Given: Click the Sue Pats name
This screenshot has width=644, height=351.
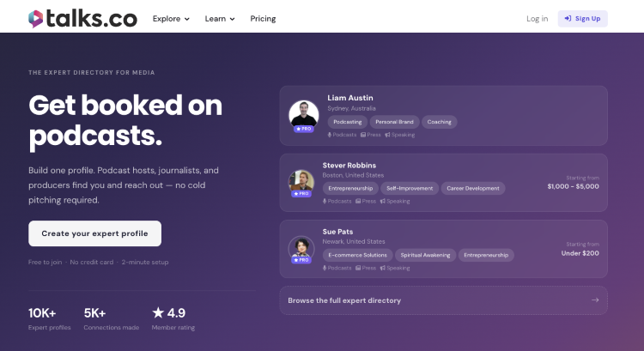Looking at the screenshot, I should pyautogui.click(x=337, y=232).
